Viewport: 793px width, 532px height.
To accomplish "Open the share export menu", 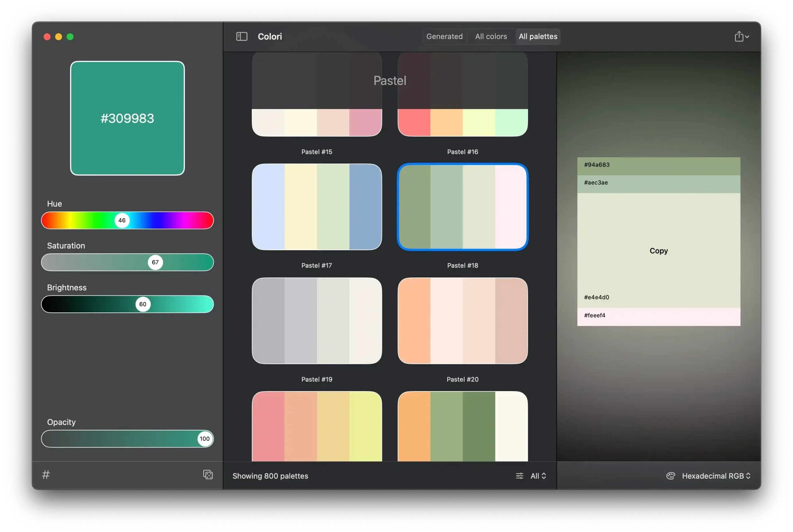I will tap(739, 36).
